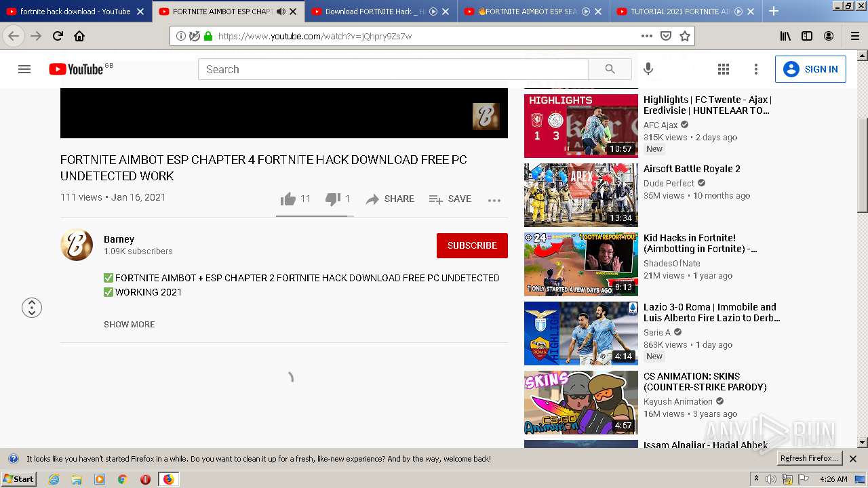Image resolution: width=868 pixels, height=488 pixels.
Task: Open Kid Hacks in Fortnite thumbnail
Action: [581, 264]
